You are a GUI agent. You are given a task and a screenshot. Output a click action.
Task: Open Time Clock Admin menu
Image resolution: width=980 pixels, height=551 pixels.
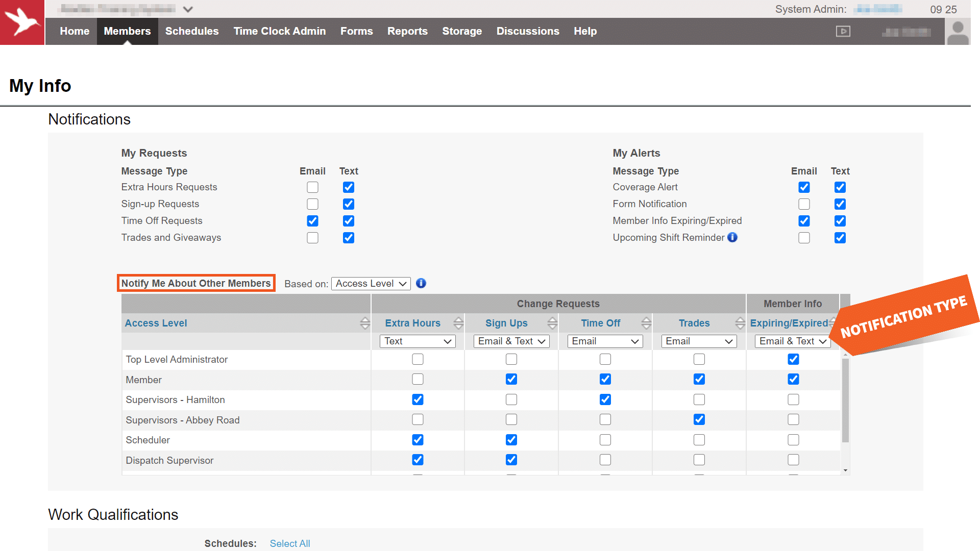coord(280,31)
